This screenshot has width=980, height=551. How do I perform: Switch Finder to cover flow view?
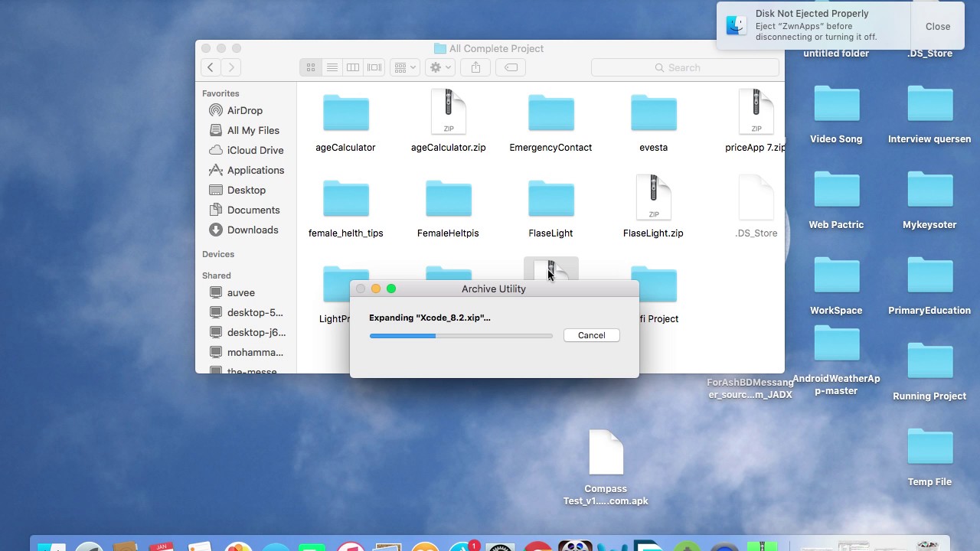tap(374, 67)
